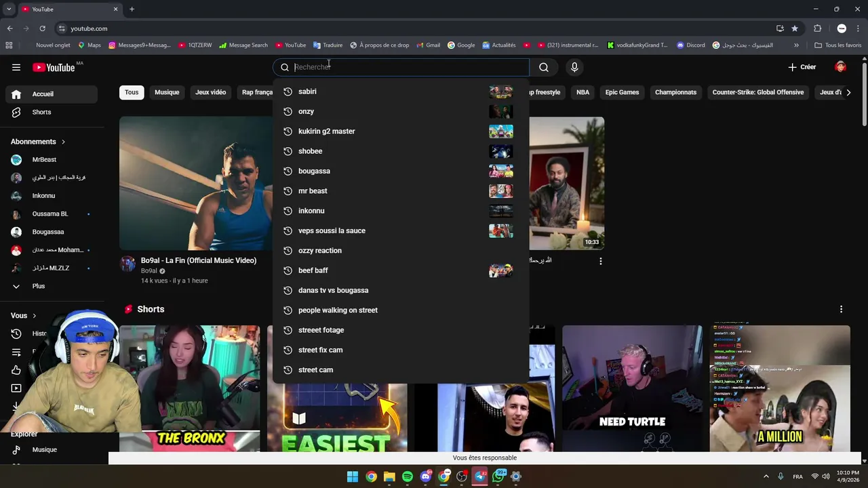The height and width of the screenshot is (488, 868).
Task: Open the YouTube hamburger guide menu
Action: coord(16,67)
